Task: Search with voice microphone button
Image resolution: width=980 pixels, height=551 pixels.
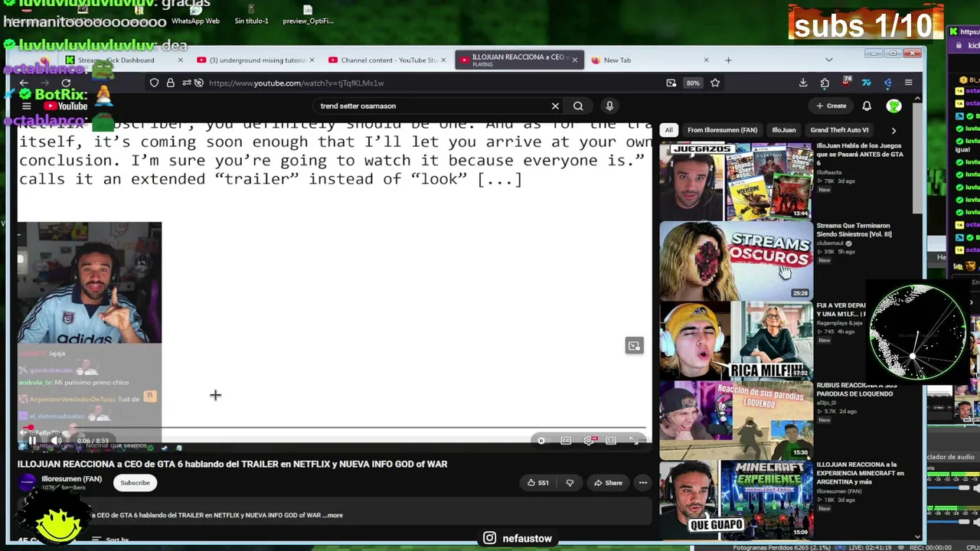Action: tap(609, 106)
